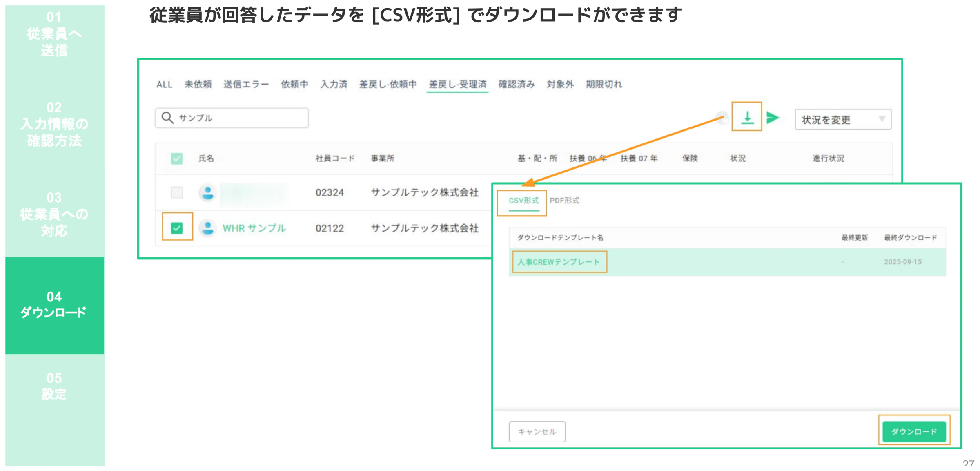Open the 期限切れ tab
Image resolution: width=980 pixels, height=471 pixels.
pyautogui.click(x=604, y=84)
